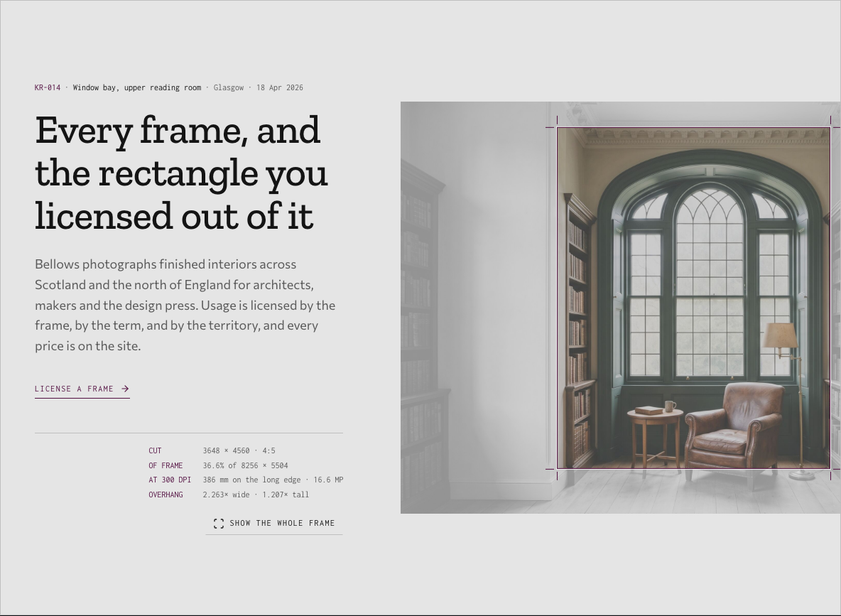Open the License a Frame link
The image size is (841, 616).
(x=82, y=389)
